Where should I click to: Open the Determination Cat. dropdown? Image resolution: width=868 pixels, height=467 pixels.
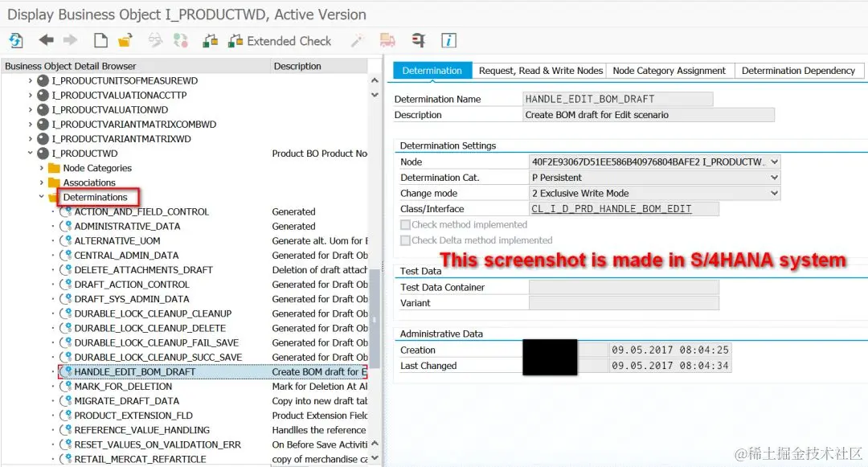coord(775,178)
